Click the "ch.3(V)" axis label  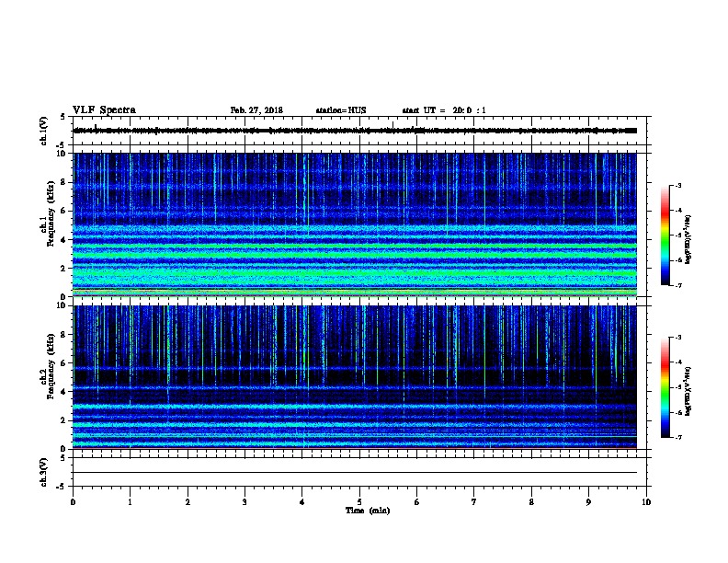tap(43, 472)
